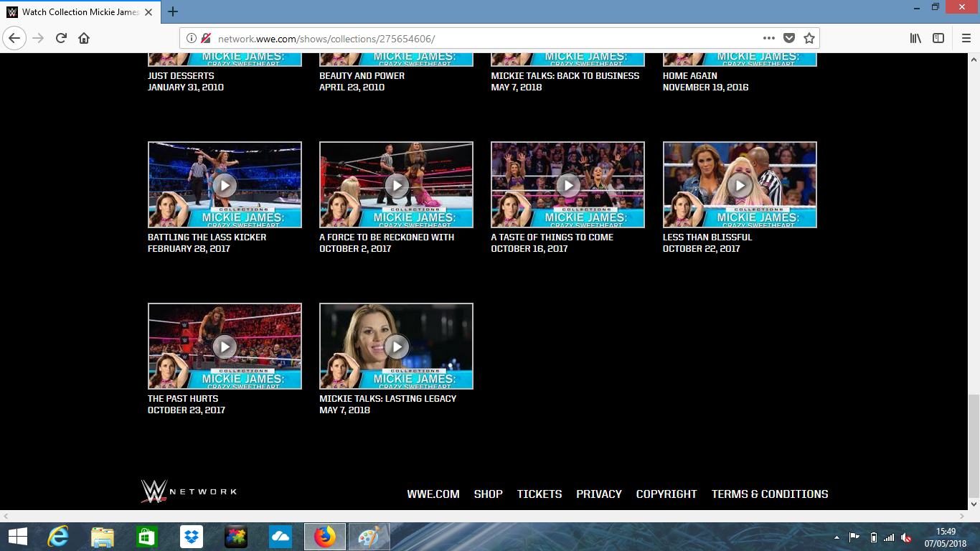Click the Less Than Blissful title
Screen dimensions: 980x551
click(x=707, y=237)
